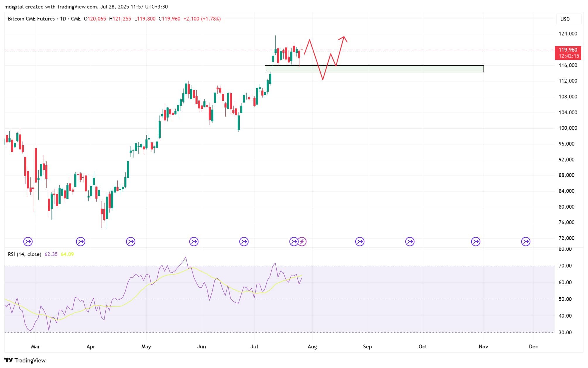The image size is (588, 368).
Task: Click the contract-roll icon in late May
Action: coord(194,242)
